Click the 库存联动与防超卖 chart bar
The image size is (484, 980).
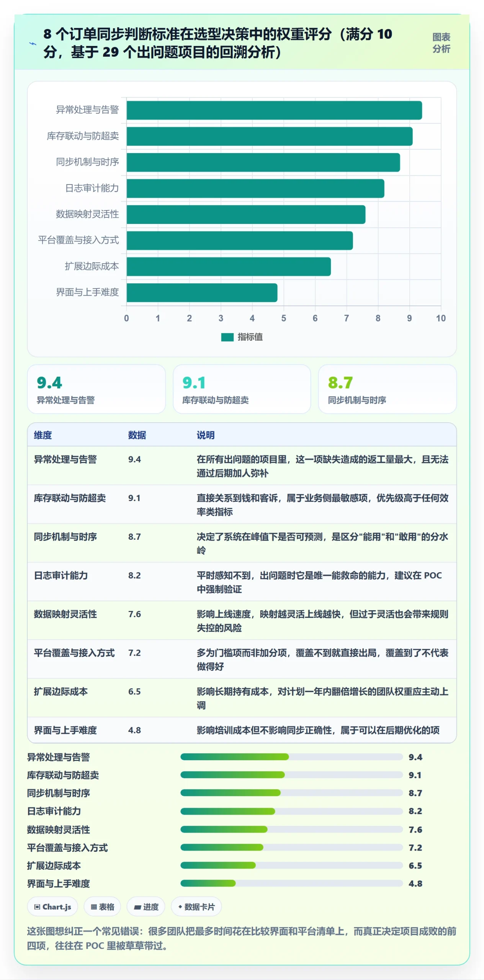click(x=270, y=136)
